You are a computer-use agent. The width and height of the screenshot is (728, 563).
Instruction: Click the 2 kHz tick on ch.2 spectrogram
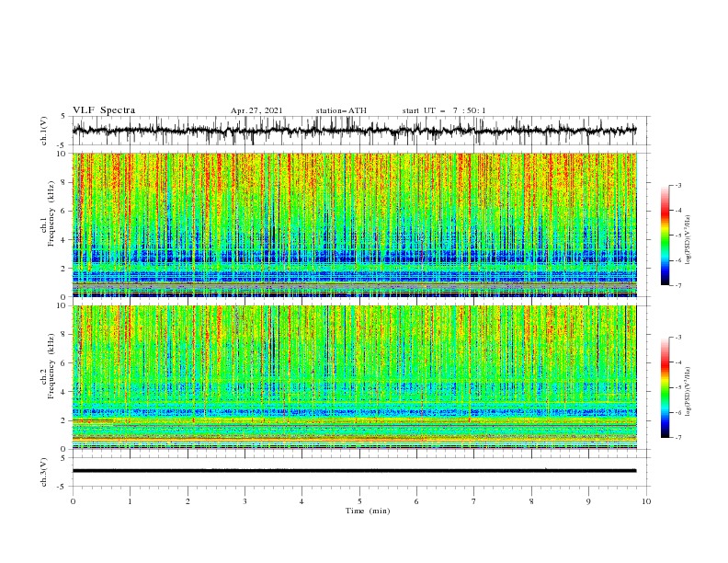64,420
